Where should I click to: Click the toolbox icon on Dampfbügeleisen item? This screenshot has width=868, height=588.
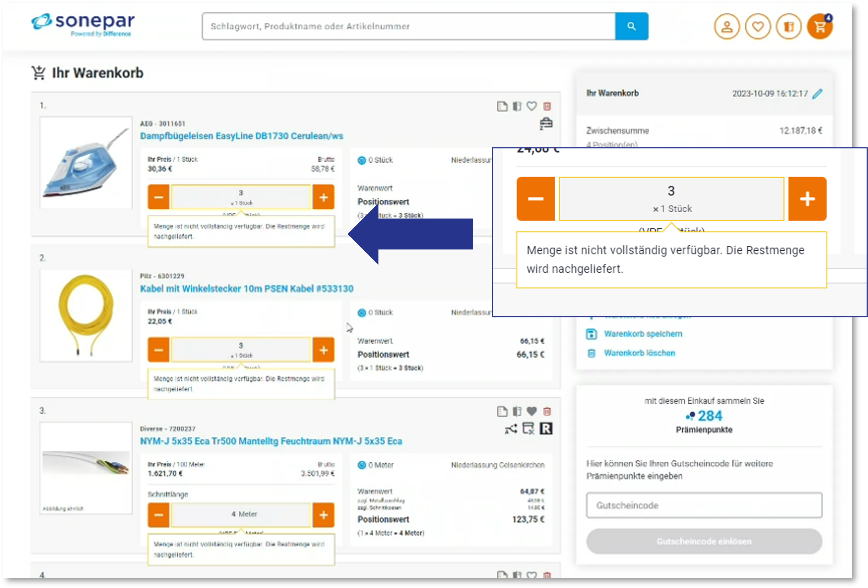pyautogui.click(x=546, y=123)
